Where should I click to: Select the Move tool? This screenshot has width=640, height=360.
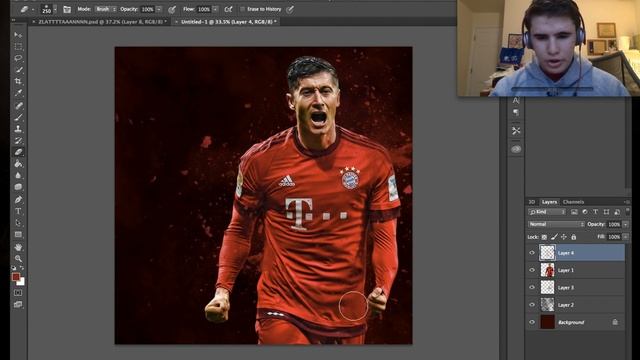(x=18, y=35)
